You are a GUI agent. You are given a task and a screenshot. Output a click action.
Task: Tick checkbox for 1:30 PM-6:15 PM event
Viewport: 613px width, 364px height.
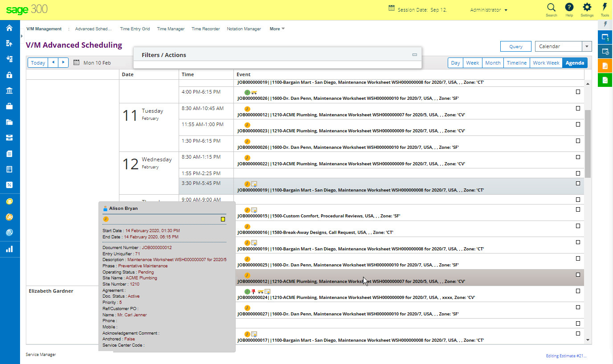click(578, 141)
